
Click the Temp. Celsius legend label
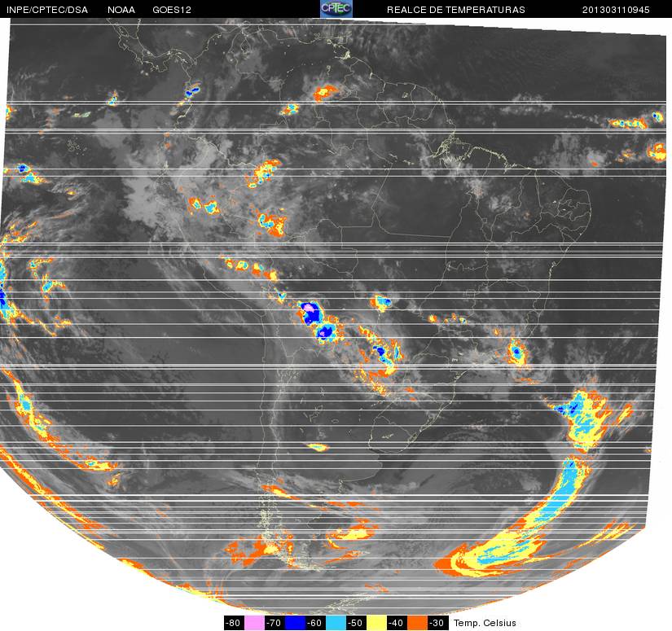[x=485, y=623]
